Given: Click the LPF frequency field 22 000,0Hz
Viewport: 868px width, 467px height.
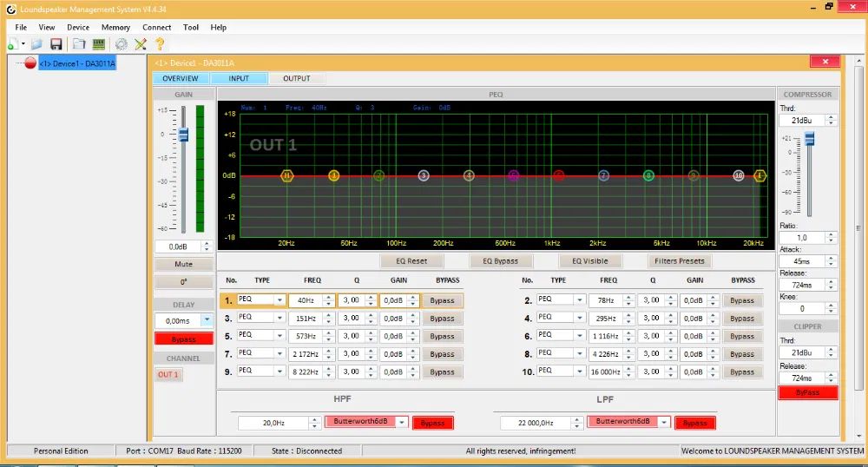Looking at the screenshot, I should coord(536,423).
